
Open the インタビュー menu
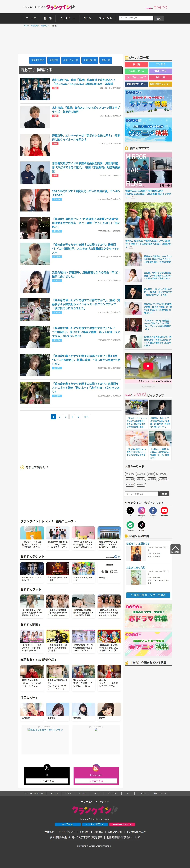pos(67,18)
